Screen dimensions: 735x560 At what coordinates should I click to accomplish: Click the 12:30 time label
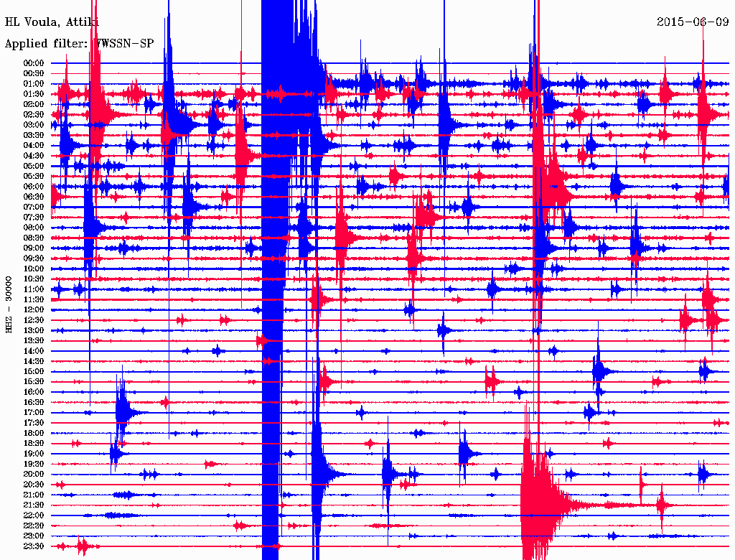pyautogui.click(x=34, y=320)
